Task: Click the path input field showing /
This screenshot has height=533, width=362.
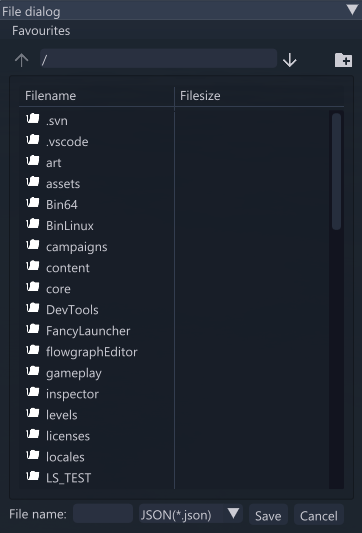Action: click(158, 59)
